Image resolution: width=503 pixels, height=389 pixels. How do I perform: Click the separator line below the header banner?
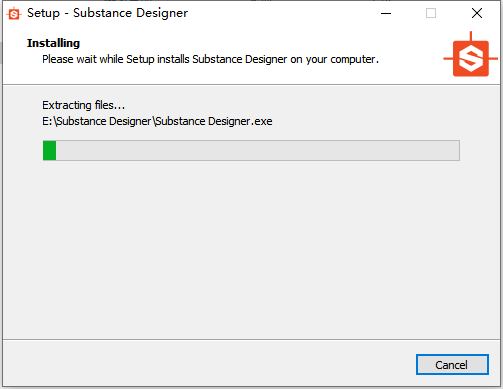pos(251,85)
